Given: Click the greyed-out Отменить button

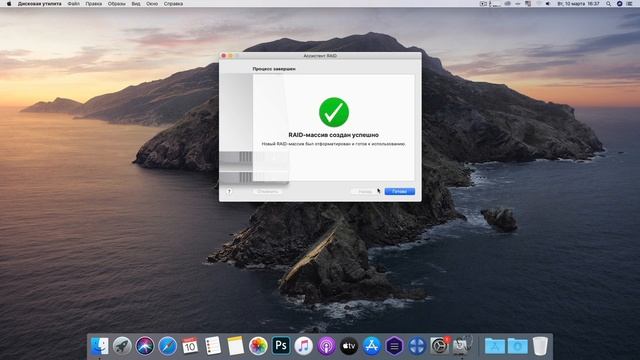Looking at the screenshot, I should pyautogui.click(x=267, y=191).
